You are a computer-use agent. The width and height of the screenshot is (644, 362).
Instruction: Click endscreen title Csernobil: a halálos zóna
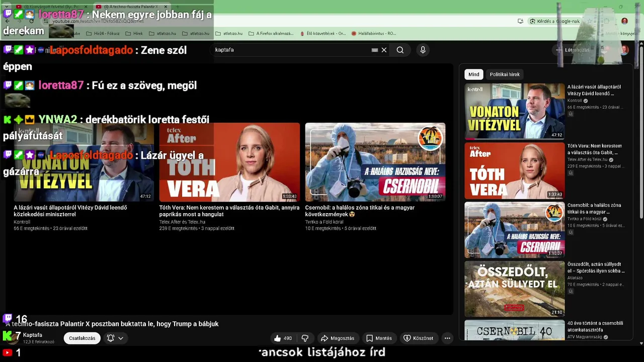coord(360,211)
